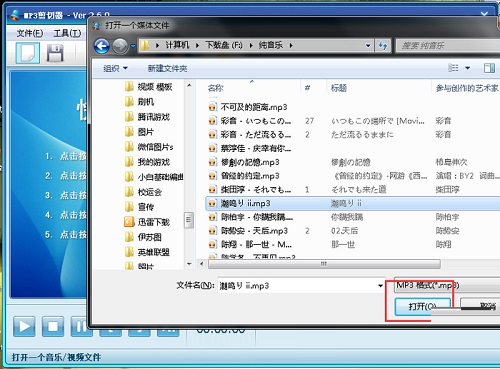500x369 pixels.
Task: Show the preview pane icon
Action: tap(489, 68)
